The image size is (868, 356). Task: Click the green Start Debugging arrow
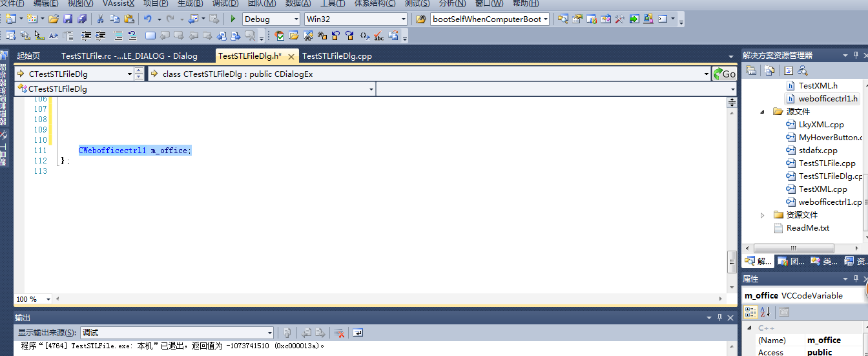[x=233, y=19]
